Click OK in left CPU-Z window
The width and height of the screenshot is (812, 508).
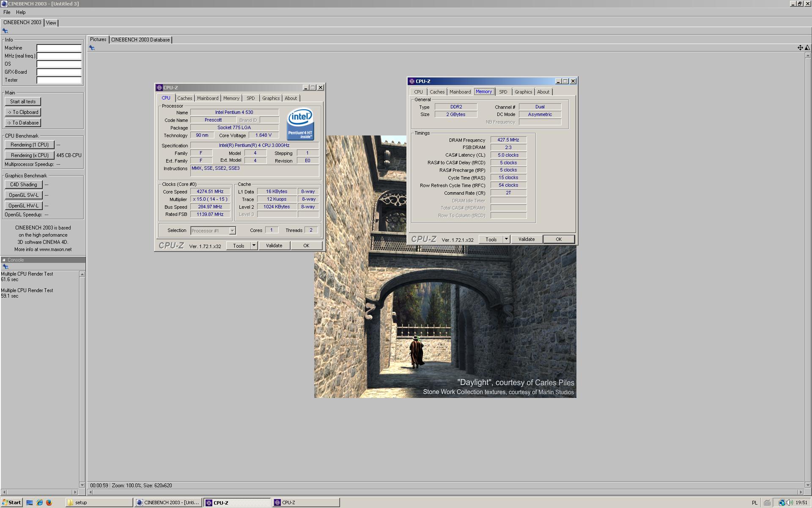pyautogui.click(x=306, y=246)
